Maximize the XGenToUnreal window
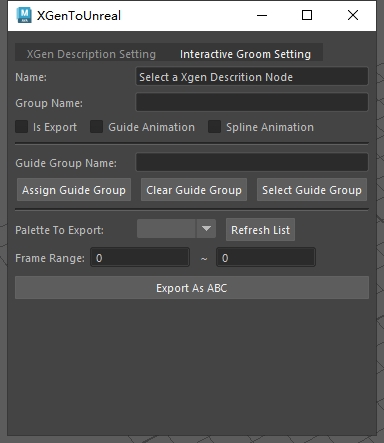Viewport: 384px width, 443px height. pyautogui.click(x=307, y=15)
